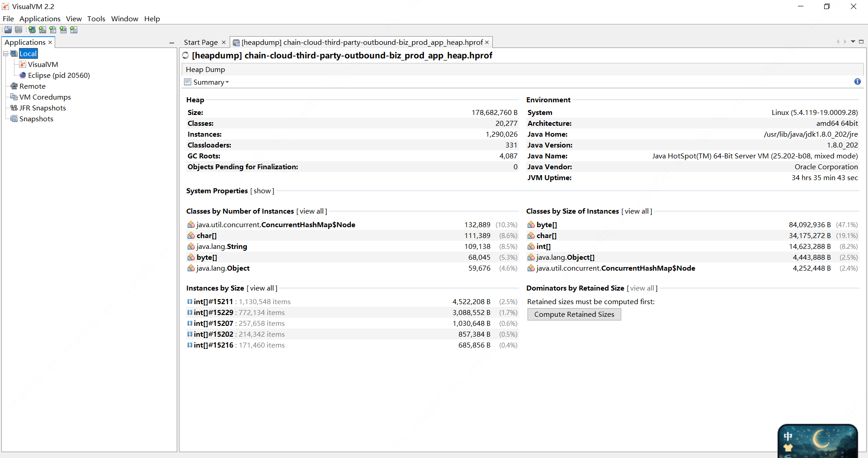
Task: Click the Local computer icon in tree
Action: (14, 53)
